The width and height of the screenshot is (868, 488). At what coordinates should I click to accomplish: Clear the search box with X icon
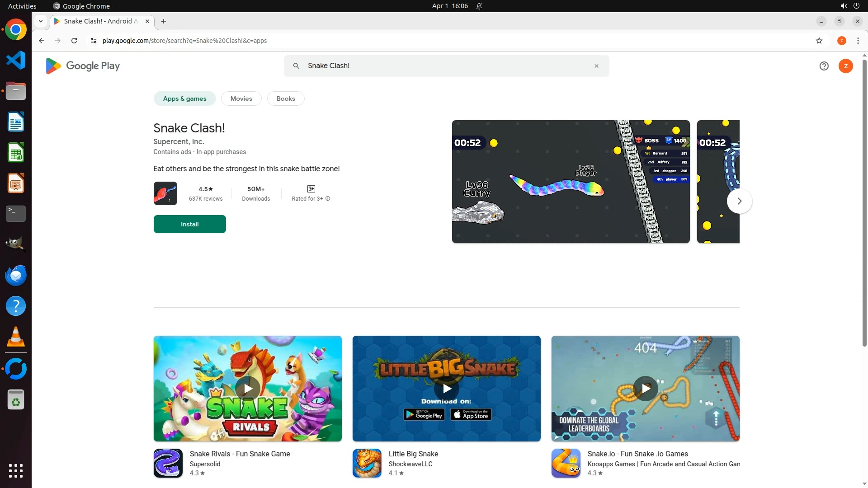pyautogui.click(x=596, y=66)
